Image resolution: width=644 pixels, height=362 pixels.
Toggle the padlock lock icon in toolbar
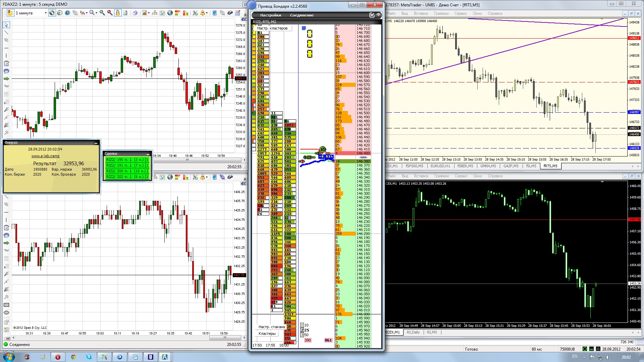pos(117,13)
